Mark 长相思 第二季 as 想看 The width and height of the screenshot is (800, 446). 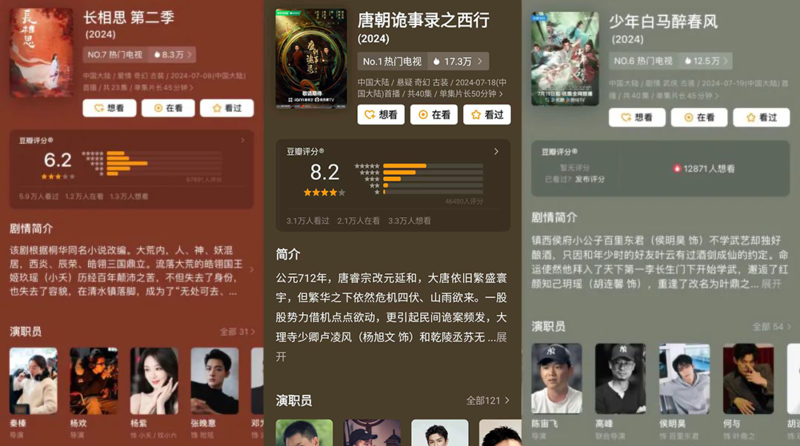coord(109,108)
